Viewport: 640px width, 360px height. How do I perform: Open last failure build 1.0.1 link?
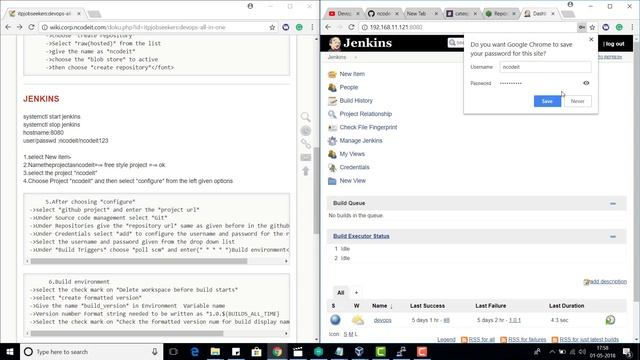point(515,320)
